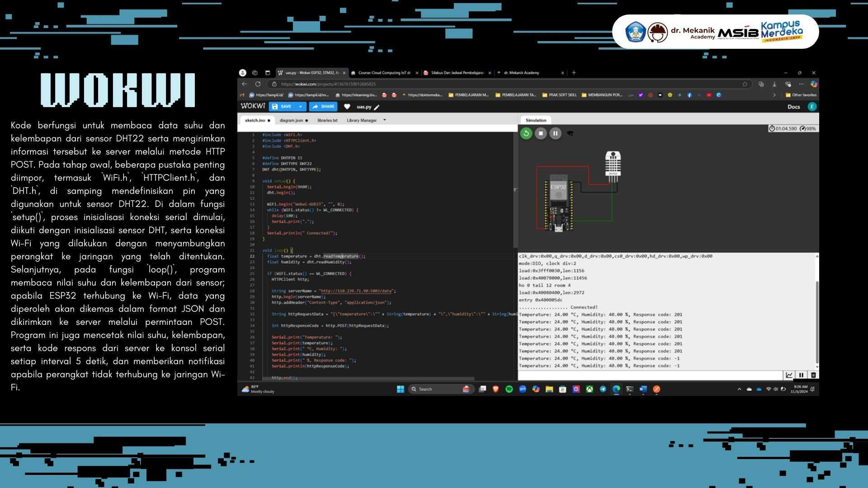The width and height of the screenshot is (868, 488).
Task: Show more bookmarks with chevron arrow
Action: 774,95
